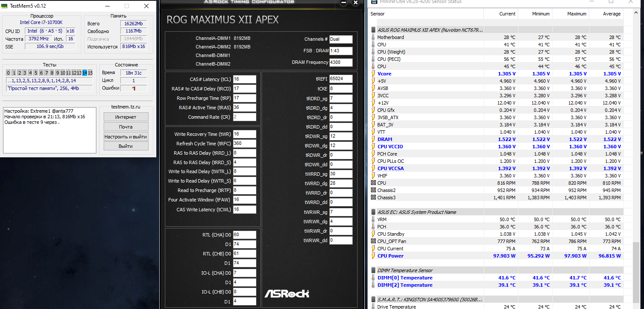
Task: Click the CAS# Latency (tCL) input field
Action: click(244, 79)
